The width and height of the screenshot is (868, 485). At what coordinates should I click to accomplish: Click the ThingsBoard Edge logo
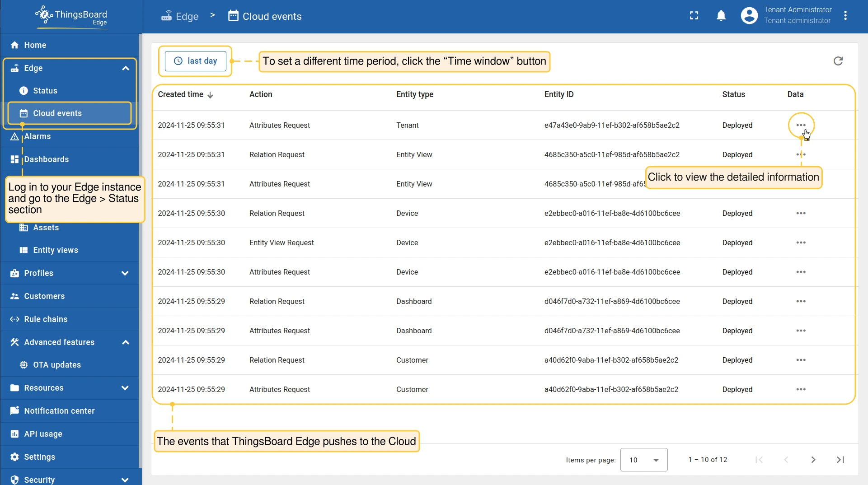[x=71, y=16]
